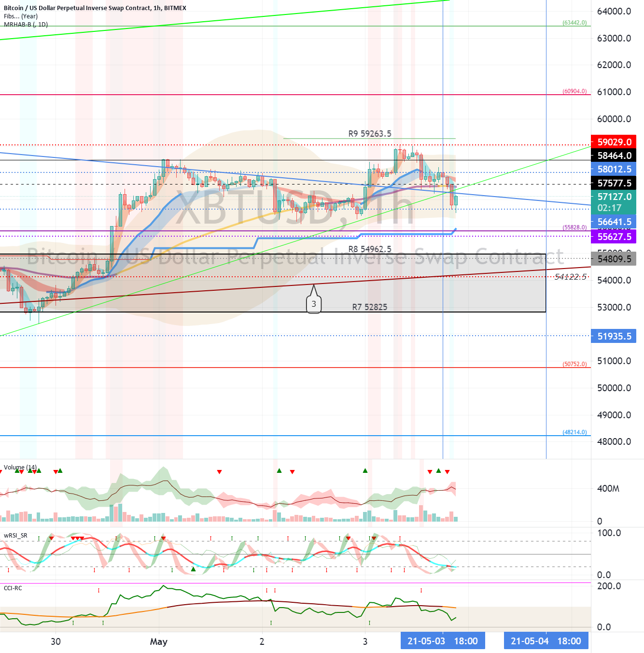Viewport: 644px width, 653px height.
Task: Click the blue 58012.5 price label
Action: click(614, 169)
